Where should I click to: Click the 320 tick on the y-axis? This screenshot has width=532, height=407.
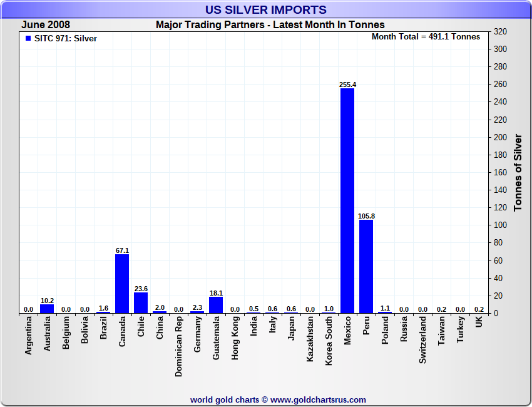(x=500, y=31)
